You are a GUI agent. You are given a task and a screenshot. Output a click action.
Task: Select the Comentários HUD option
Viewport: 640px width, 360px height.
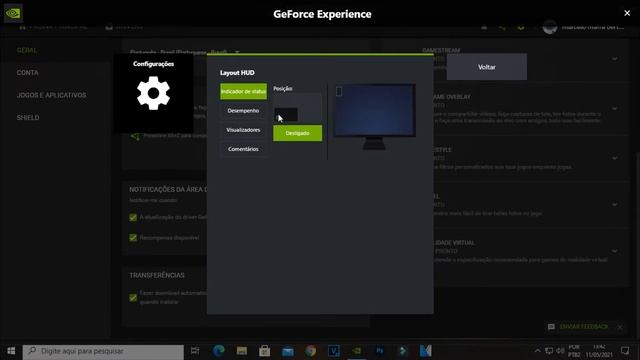pyautogui.click(x=243, y=149)
